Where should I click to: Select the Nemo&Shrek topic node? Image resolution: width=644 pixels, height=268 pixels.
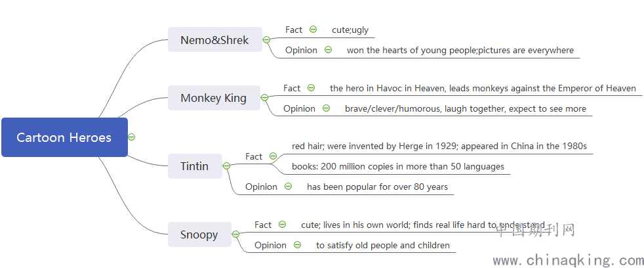tap(215, 39)
